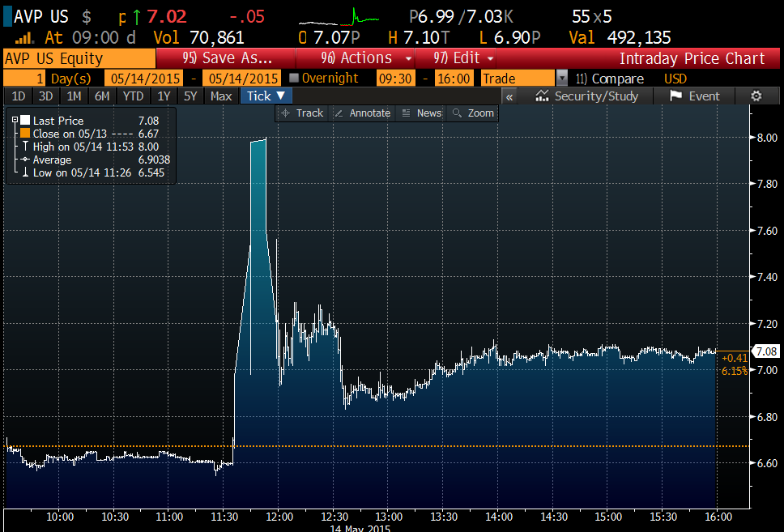Open the News overlay tool

pos(422,113)
